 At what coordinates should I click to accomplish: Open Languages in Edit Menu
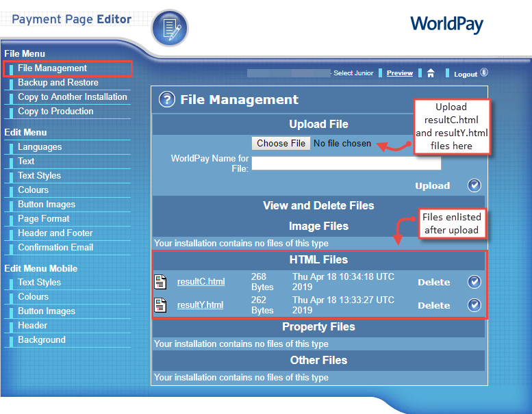coord(40,147)
